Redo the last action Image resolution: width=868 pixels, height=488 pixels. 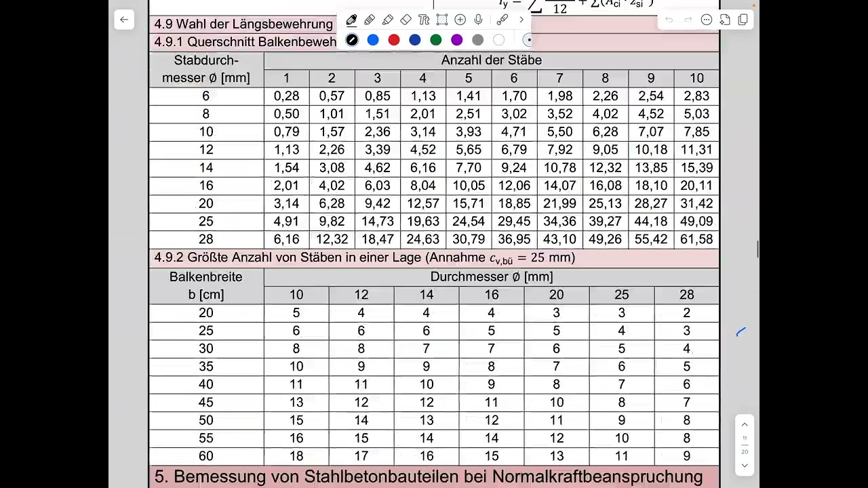688,20
